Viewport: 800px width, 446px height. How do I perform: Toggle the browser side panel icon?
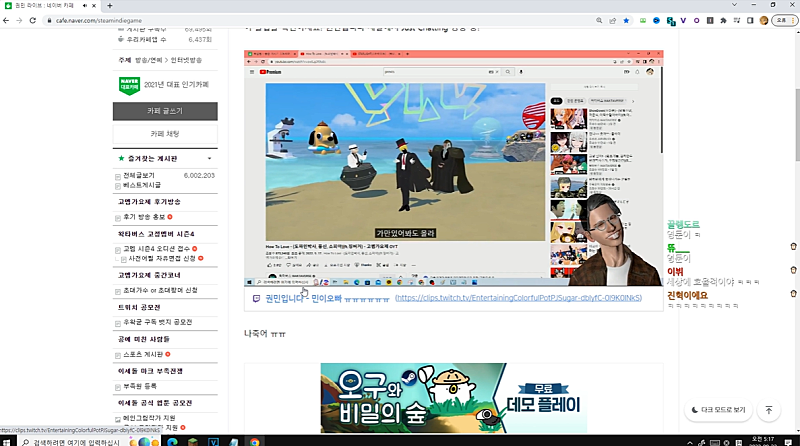[750, 20]
